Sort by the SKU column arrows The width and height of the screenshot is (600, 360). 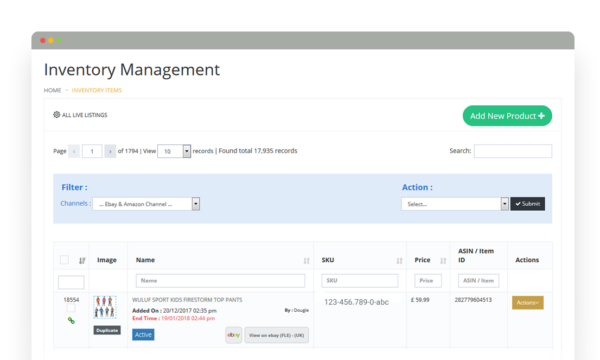coord(399,261)
